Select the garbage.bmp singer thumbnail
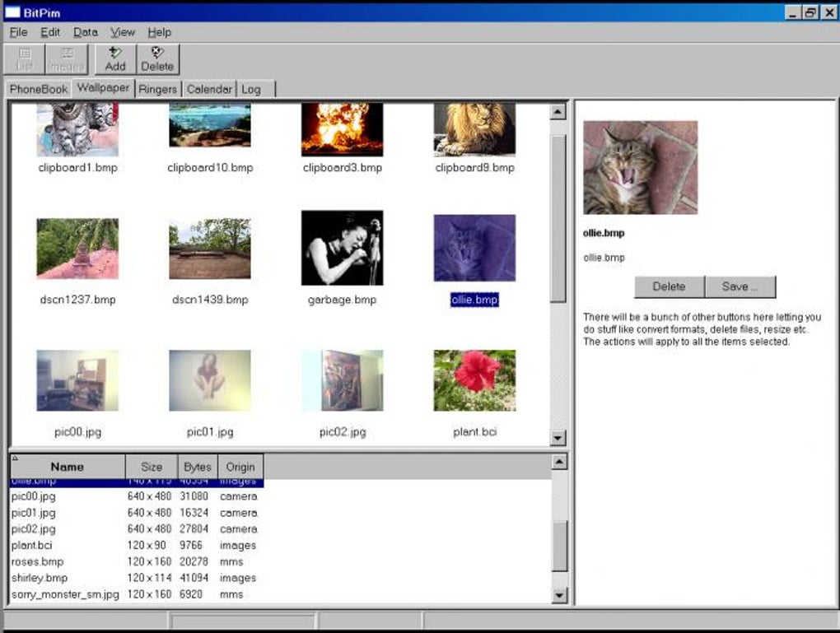This screenshot has height=633, width=840. (x=343, y=248)
